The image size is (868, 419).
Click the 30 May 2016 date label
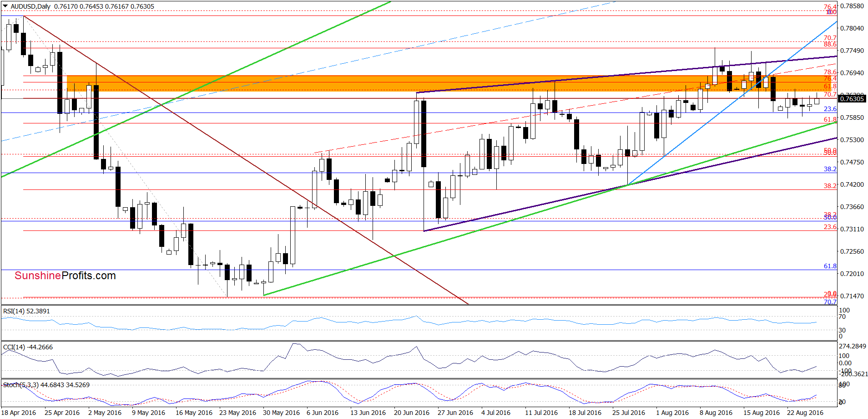282,413
